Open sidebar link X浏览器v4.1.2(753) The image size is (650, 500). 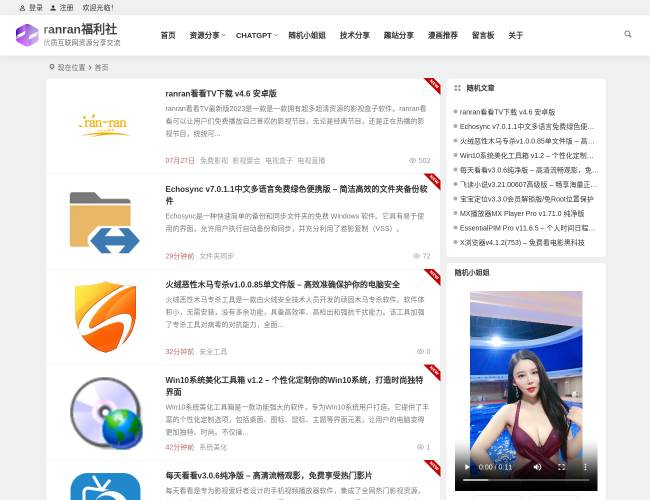click(522, 243)
